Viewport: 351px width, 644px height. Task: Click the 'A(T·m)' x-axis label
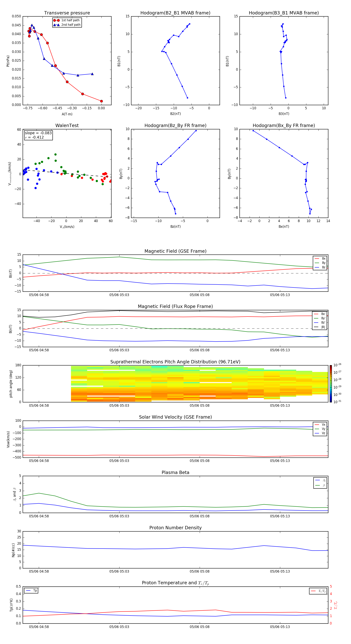coord(67,114)
